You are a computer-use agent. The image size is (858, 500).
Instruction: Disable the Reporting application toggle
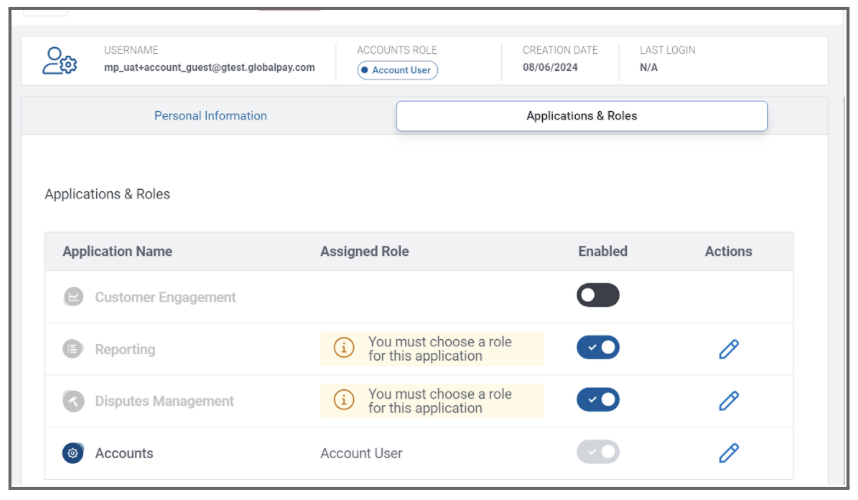(x=598, y=348)
